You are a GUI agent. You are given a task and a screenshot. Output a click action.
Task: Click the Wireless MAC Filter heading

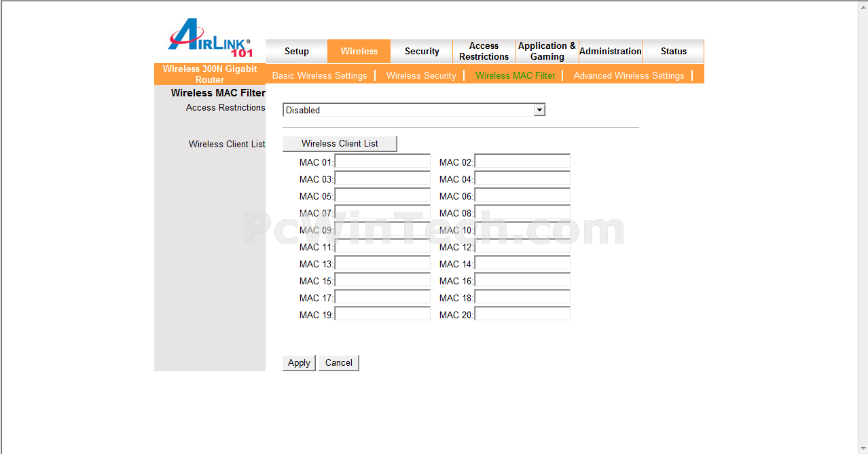(x=218, y=93)
